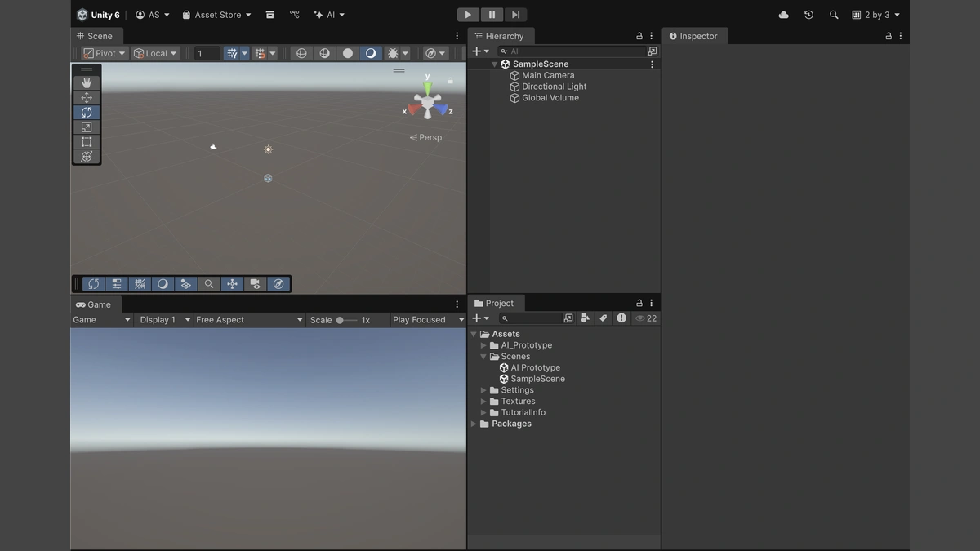980x551 pixels.
Task: Click the Pause button
Action: pyautogui.click(x=492, y=15)
